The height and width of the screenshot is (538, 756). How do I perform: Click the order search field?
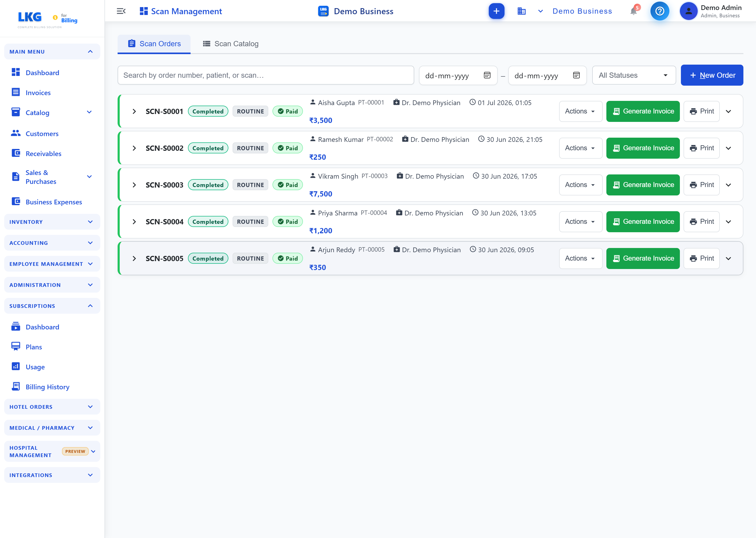(265, 75)
